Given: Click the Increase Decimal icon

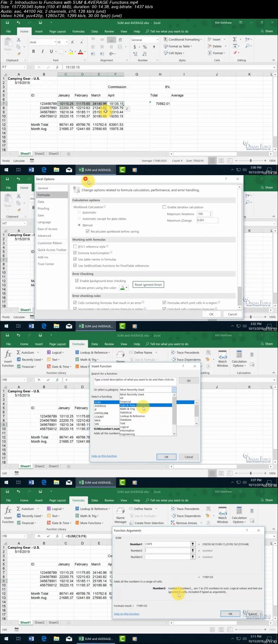Looking at the screenshot, I should point(135,54).
